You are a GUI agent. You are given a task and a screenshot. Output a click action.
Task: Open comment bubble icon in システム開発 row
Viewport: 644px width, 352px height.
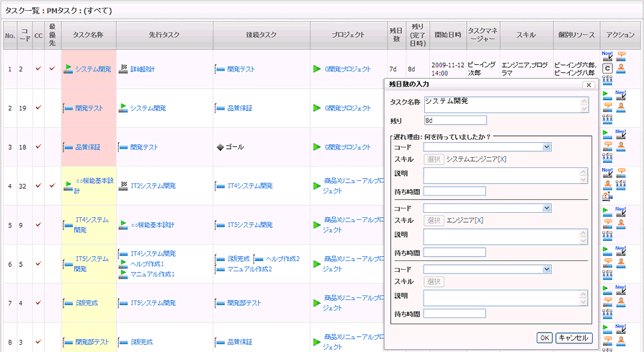click(622, 56)
